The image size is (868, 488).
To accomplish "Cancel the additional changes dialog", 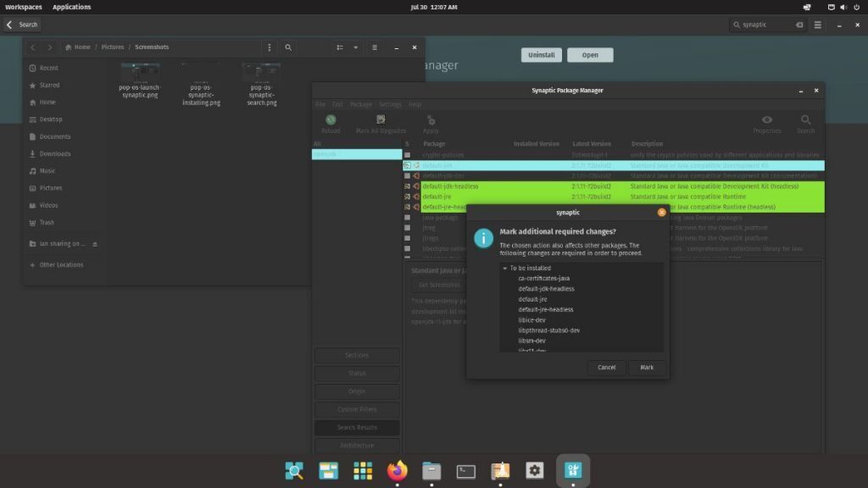I will tap(606, 368).
